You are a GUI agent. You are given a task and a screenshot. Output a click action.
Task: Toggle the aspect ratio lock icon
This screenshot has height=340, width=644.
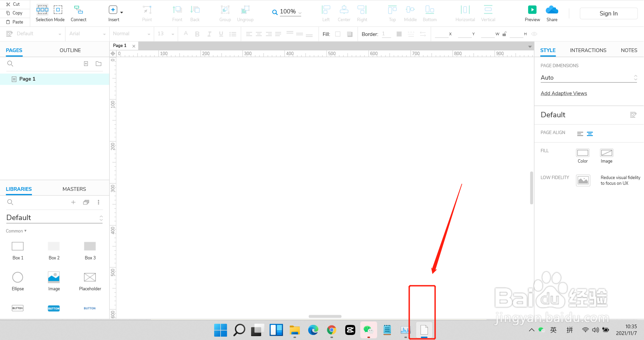(x=505, y=34)
